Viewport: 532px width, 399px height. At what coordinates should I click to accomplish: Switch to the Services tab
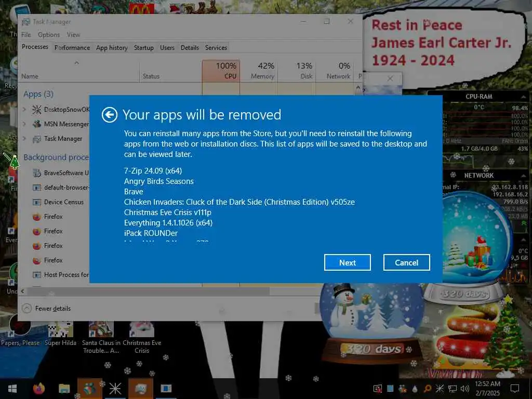(216, 47)
